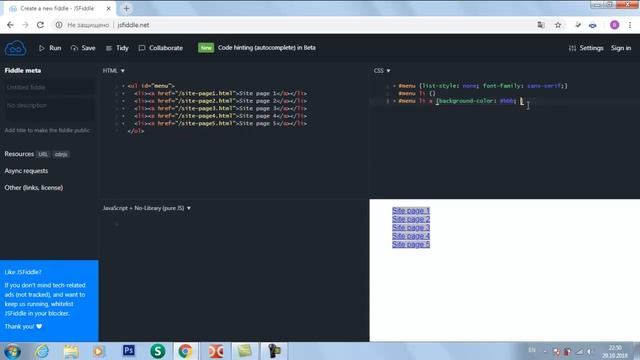
Task: Open Internet Explorer from taskbar
Action: point(42,351)
